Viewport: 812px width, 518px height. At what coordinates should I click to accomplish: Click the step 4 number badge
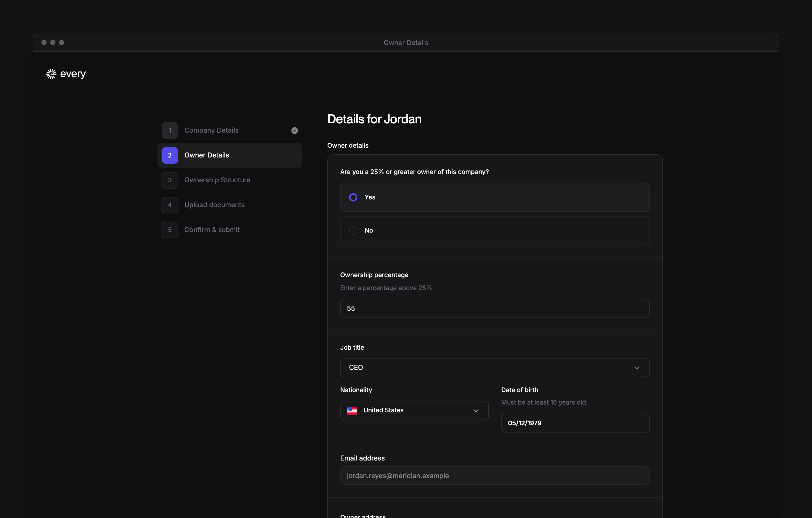[170, 205]
